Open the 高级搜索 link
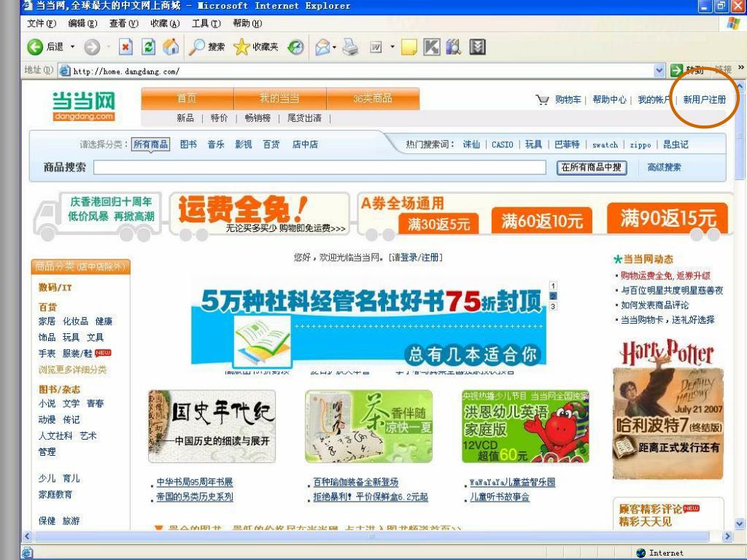The height and width of the screenshot is (560, 747). (x=664, y=167)
